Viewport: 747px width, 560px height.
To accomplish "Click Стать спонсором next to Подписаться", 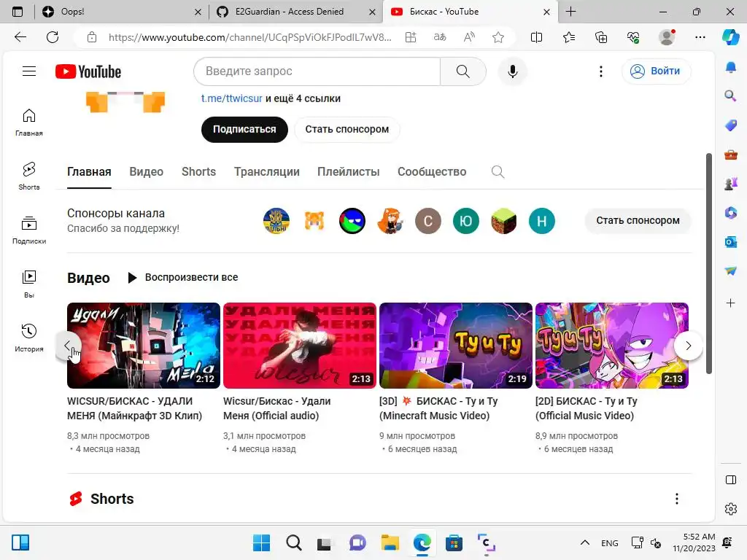I will tap(347, 129).
